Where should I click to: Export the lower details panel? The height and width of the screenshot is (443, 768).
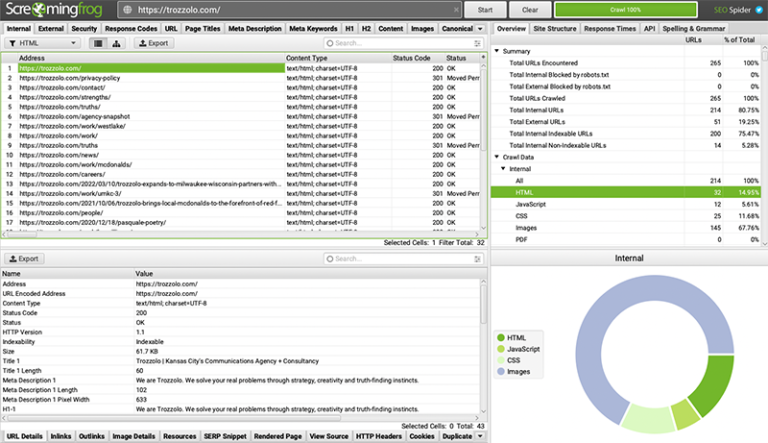(25, 259)
